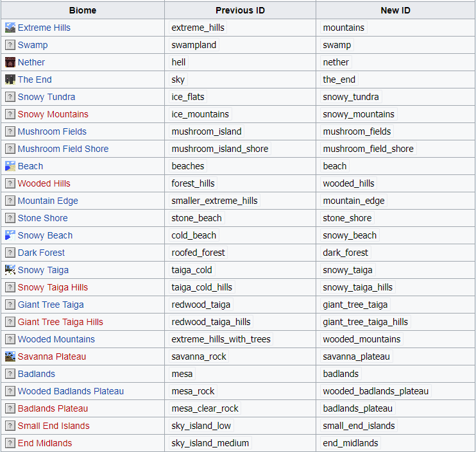This screenshot has height=452, width=476.
Task: Click the Savanna Plateau biome icon
Action: pos(10,356)
